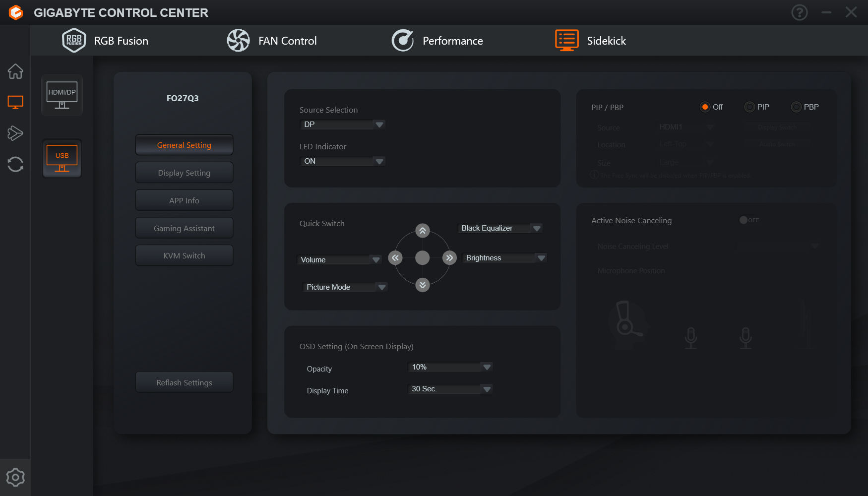The image size is (868, 496).
Task: Click the Quick Switch up arrow
Action: click(x=423, y=231)
